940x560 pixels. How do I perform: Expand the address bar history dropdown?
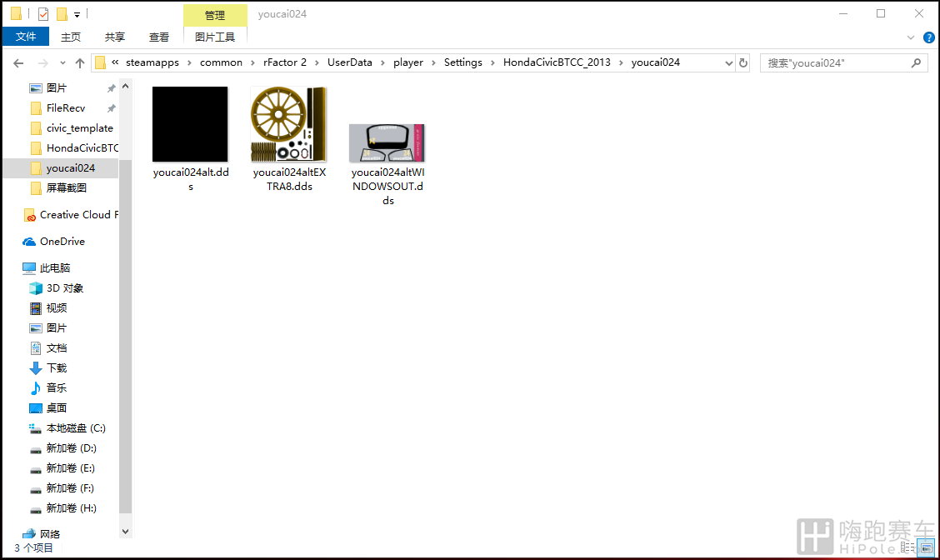729,63
